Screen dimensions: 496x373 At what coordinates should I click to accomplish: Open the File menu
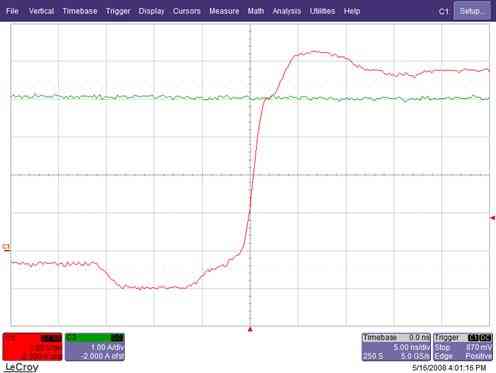click(x=12, y=11)
